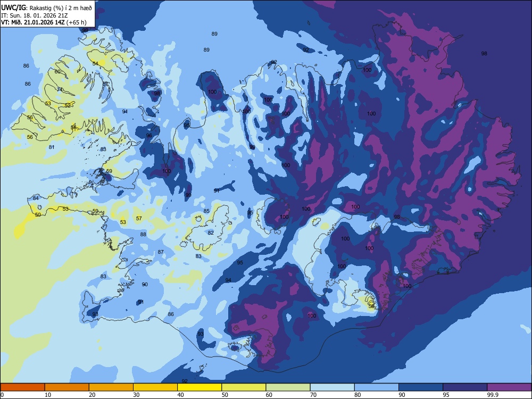Image resolution: width=532 pixels, height=399 pixels.
Task: Click the legend tick label '70'
Action: click(313, 395)
